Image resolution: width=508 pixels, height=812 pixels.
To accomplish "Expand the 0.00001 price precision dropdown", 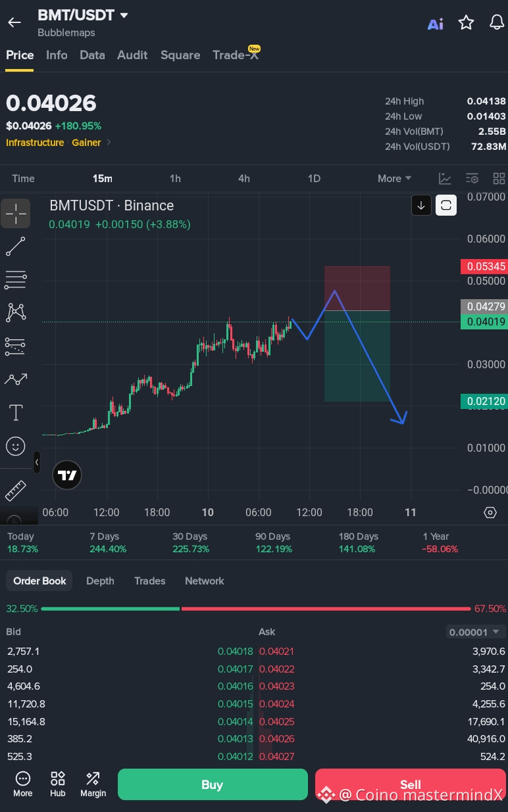I will pyautogui.click(x=476, y=632).
